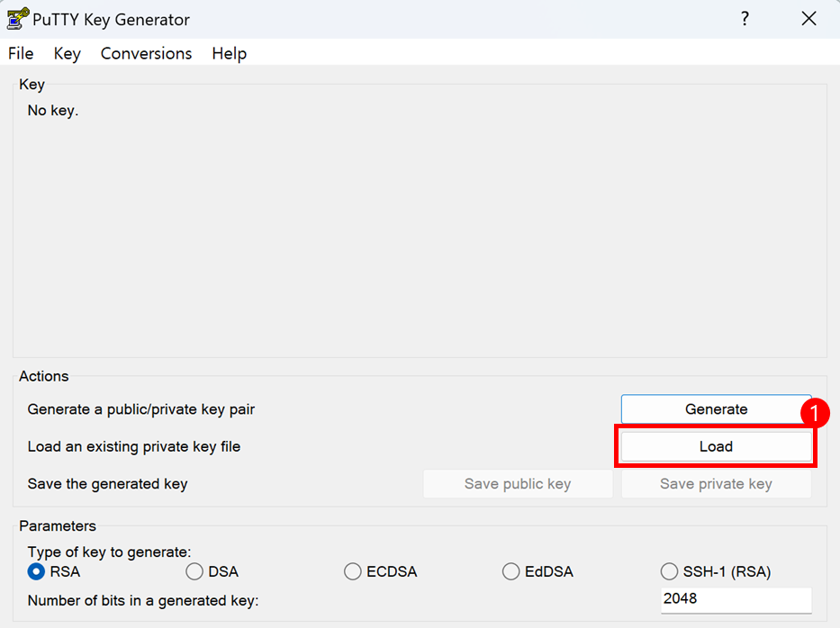This screenshot has width=840, height=628.
Task: Click Load to open existing private key
Action: point(717,446)
